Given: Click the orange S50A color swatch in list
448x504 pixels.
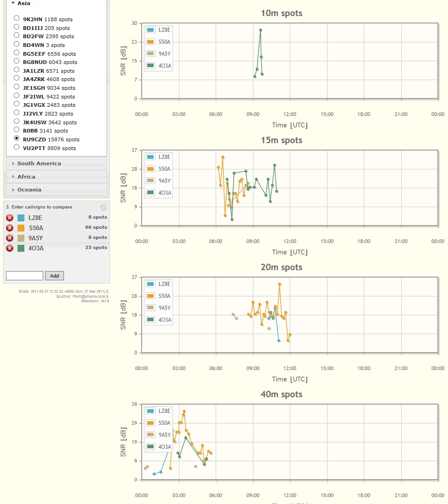Looking at the screenshot, I should coord(21,228).
